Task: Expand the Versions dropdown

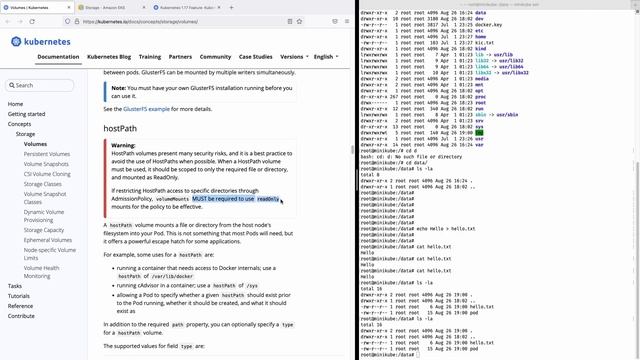Action: 294,57
